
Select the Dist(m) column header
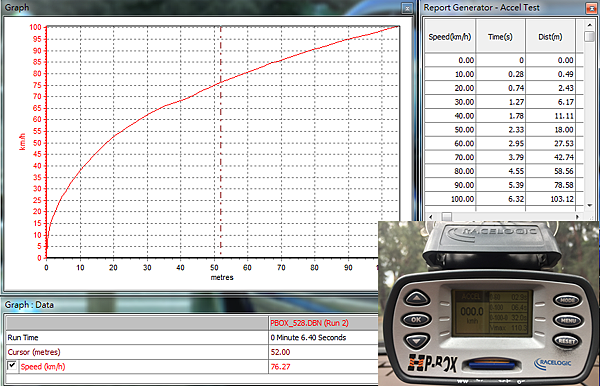pos(550,37)
